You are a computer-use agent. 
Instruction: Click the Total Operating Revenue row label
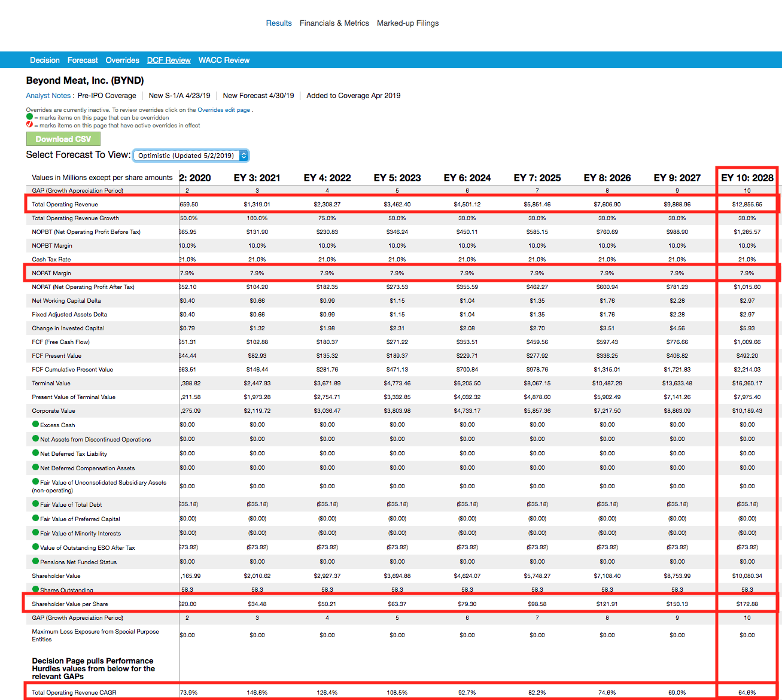(65, 205)
